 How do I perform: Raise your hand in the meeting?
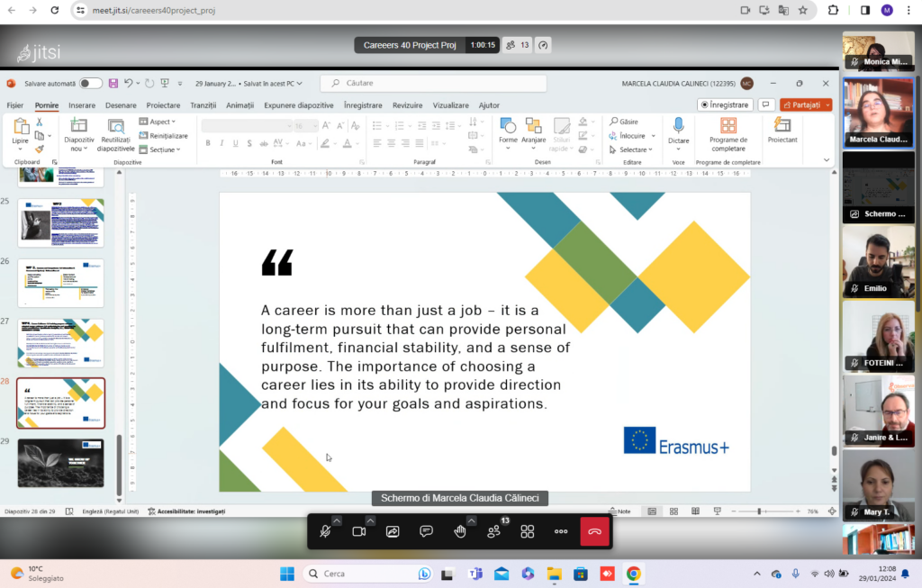tap(460, 531)
